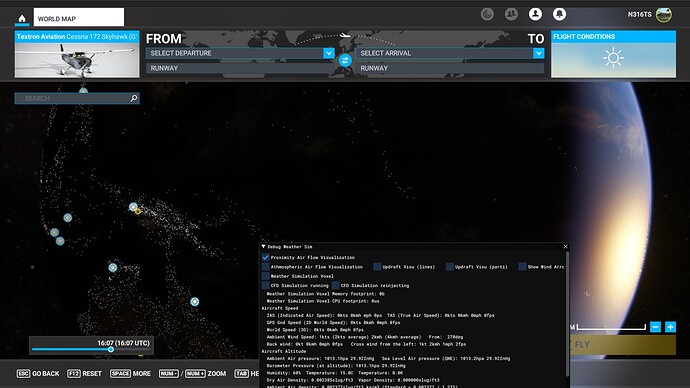Click the Humidity 60% readout line
This screenshot has height=388, width=690.
point(335,373)
